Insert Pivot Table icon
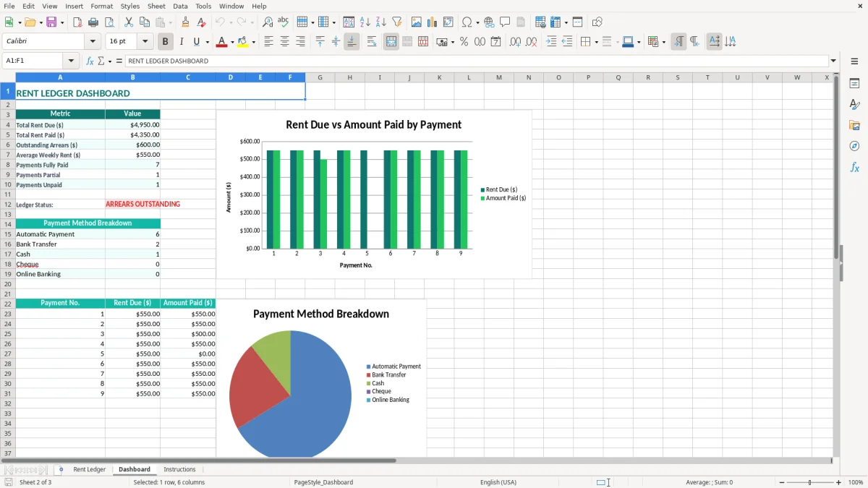Image resolution: width=868 pixels, height=488 pixels. click(x=448, y=22)
